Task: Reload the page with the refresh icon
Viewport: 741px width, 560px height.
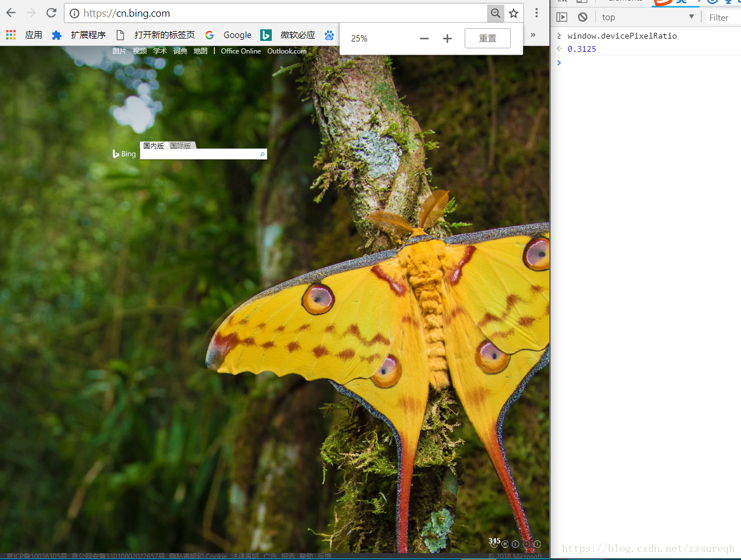Action: pos(51,13)
